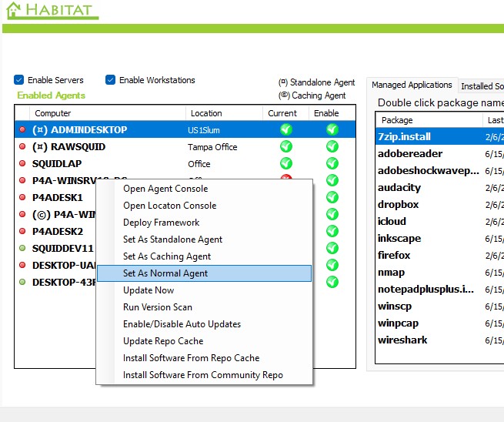Image resolution: width=504 pixels, height=422 pixels.
Task: Click red status dot beside P4ADESK2
Action: [22, 231]
